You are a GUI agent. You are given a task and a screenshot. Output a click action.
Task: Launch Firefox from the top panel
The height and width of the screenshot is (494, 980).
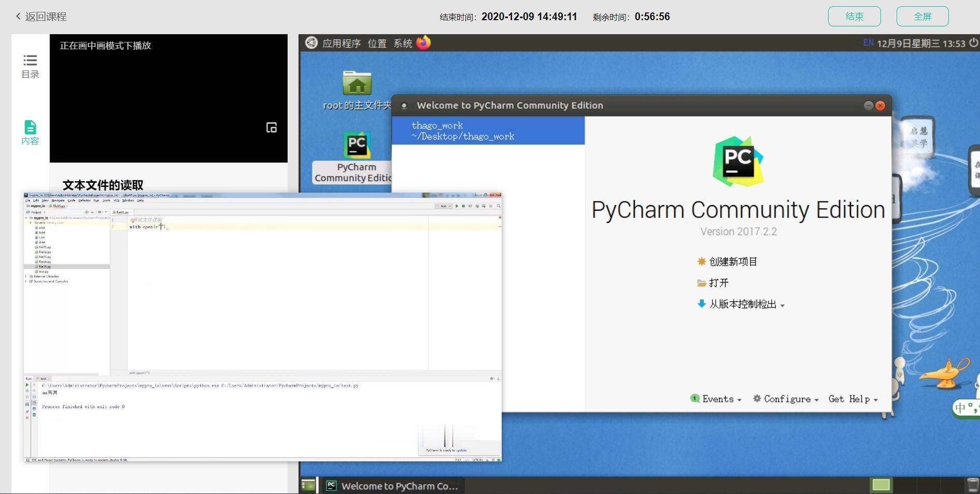pos(423,42)
